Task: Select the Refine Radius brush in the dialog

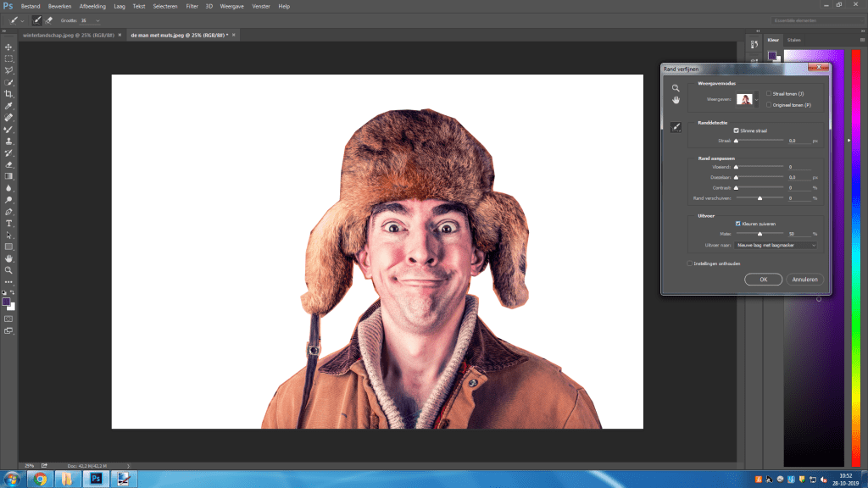Action: tap(676, 126)
